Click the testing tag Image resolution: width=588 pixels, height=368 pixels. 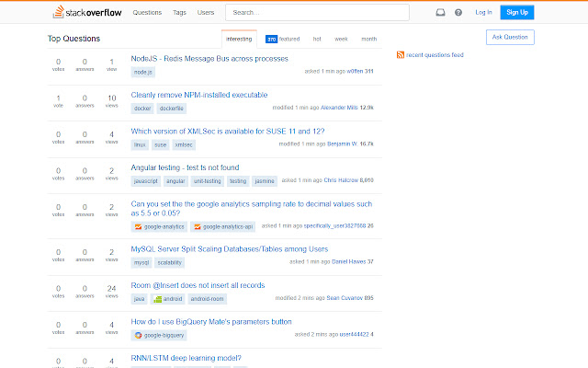[x=238, y=181]
